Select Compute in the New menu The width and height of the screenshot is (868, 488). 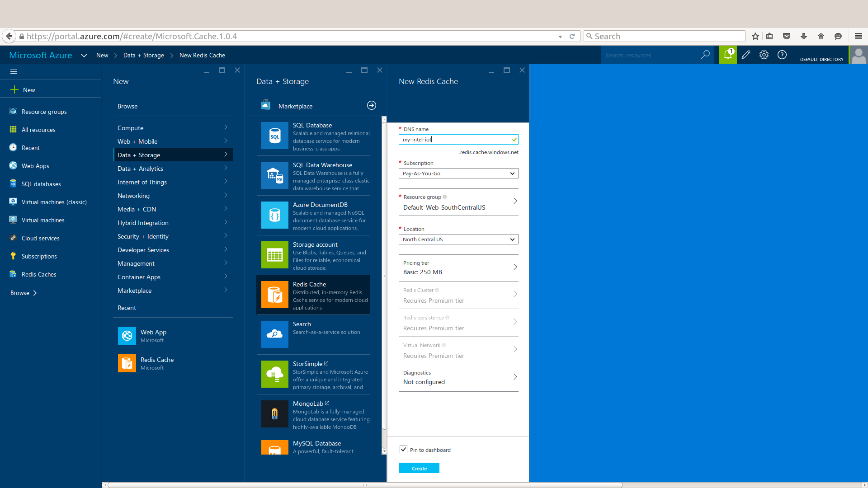pyautogui.click(x=130, y=128)
